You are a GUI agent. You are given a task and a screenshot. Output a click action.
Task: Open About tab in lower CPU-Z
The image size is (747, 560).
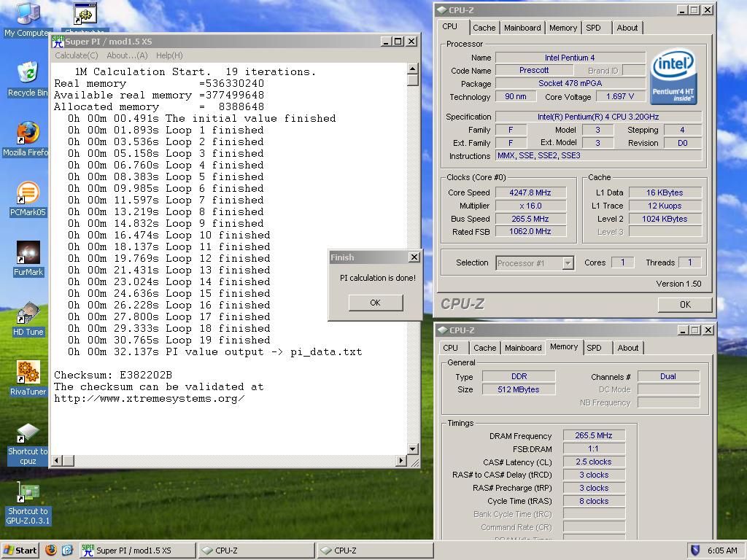coord(628,348)
